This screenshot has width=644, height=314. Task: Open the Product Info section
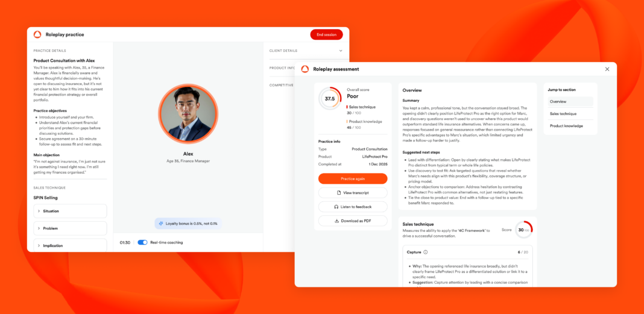[x=282, y=68]
